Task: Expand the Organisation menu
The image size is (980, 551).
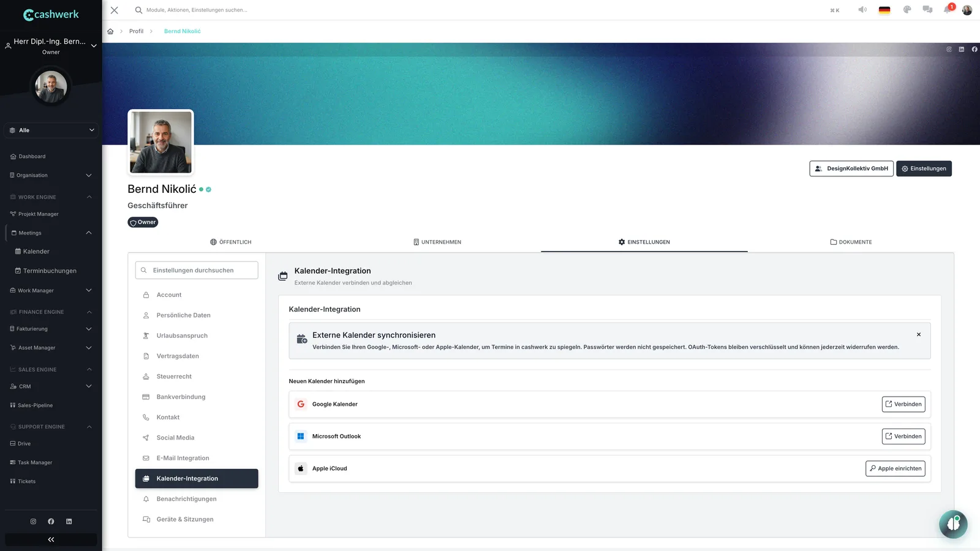Action: pos(51,175)
